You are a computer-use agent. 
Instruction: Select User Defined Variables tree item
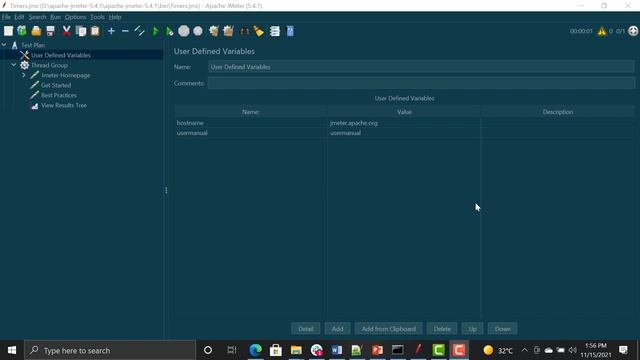(x=61, y=55)
